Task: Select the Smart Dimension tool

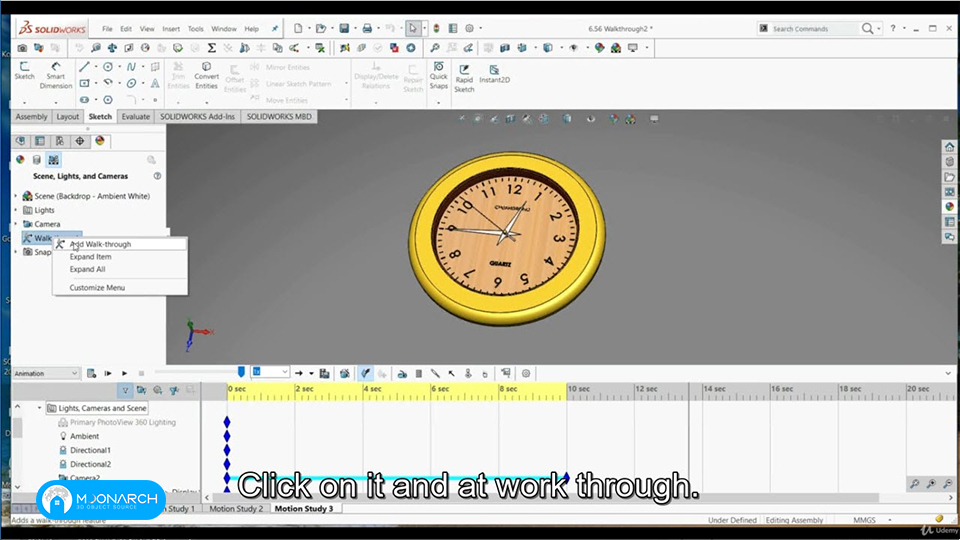Action: [56, 75]
